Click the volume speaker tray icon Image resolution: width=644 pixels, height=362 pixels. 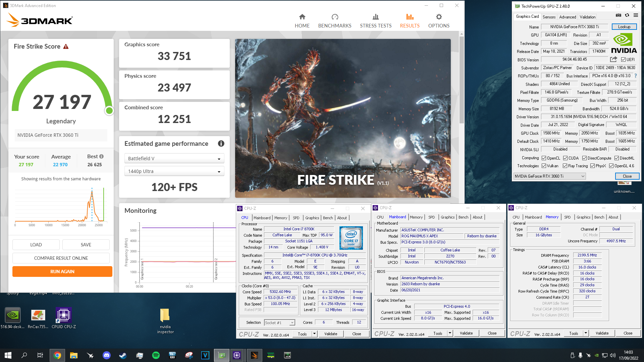612,355
